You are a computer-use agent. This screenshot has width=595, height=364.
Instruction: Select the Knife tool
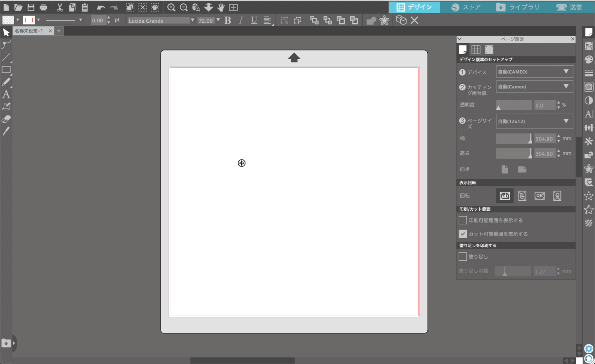pyautogui.click(x=6, y=131)
